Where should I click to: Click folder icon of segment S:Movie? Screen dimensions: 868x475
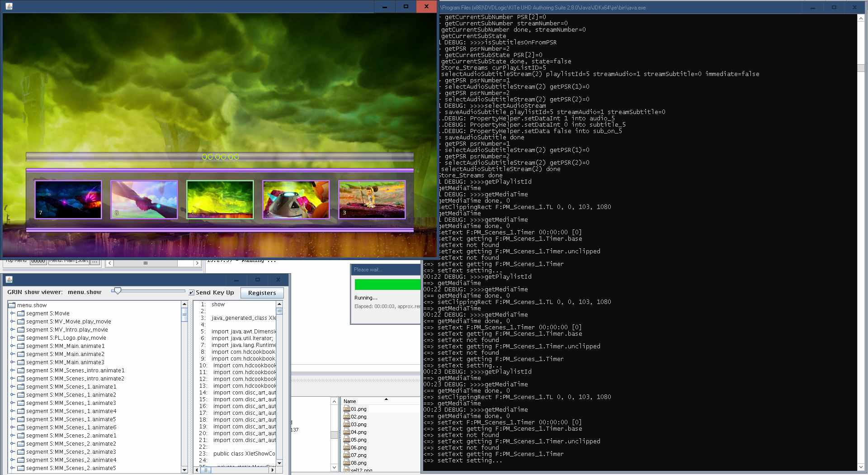click(21, 313)
